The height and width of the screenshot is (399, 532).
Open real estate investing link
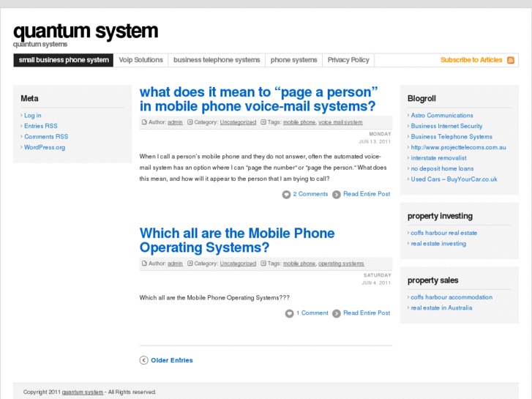pos(438,244)
